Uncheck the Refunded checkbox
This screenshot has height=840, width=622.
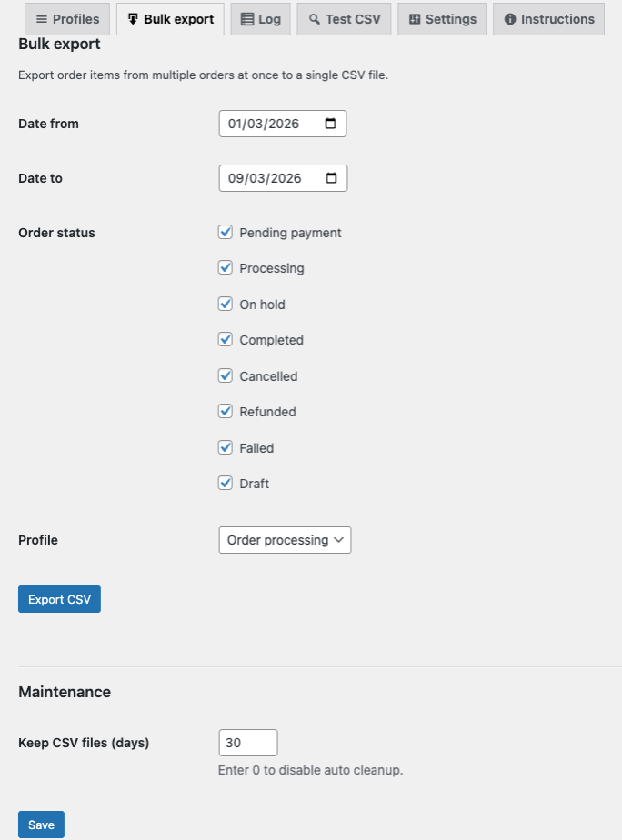tap(226, 412)
